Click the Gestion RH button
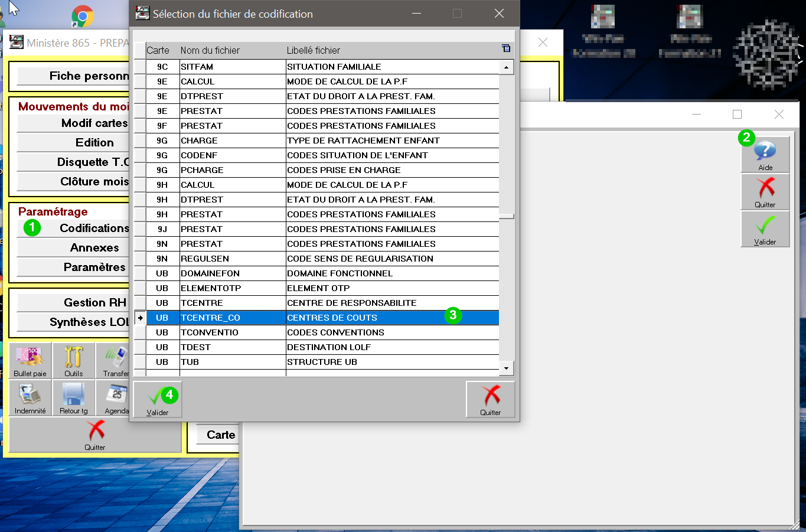Viewport: 806px width, 532px height. coord(94,302)
